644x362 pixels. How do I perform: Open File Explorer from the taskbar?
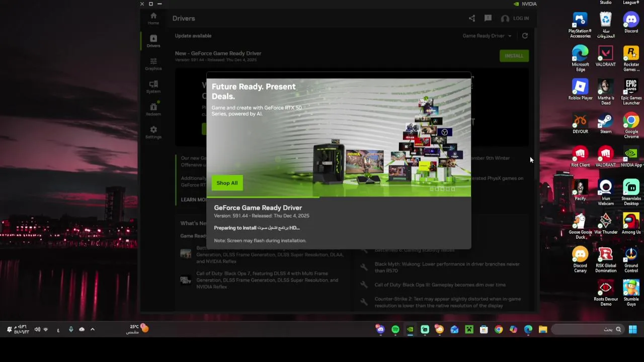[543, 329]
